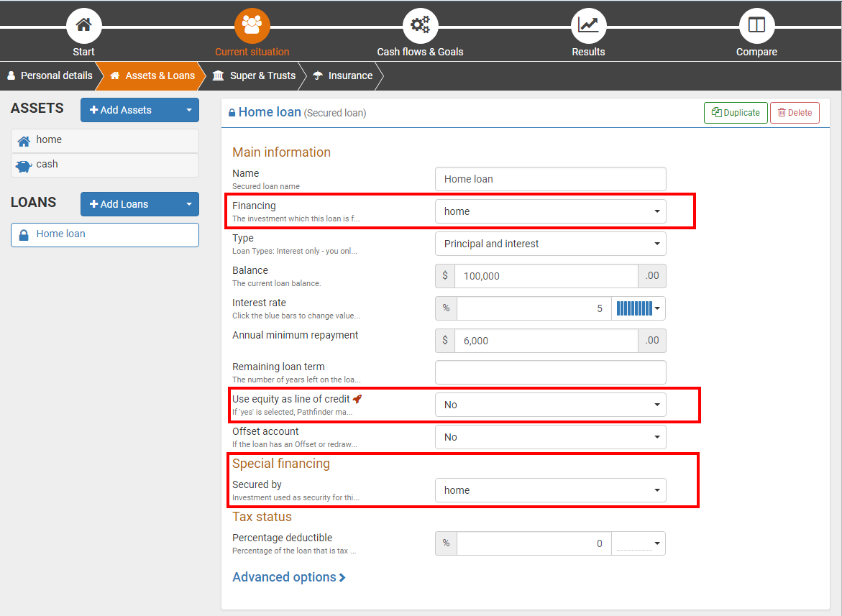The image size is (842, 616).
Task: Expand Advanced options
Action: (289, 577)
